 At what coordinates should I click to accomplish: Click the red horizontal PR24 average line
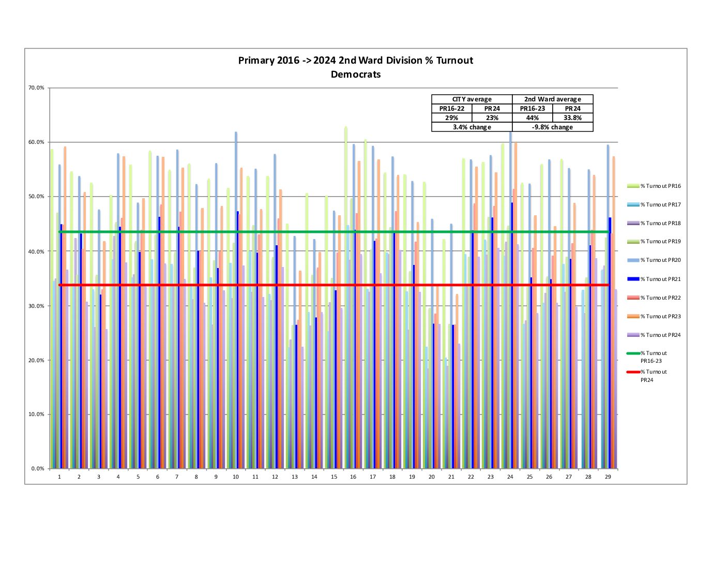pyautogui.click(x=334, y=285)
